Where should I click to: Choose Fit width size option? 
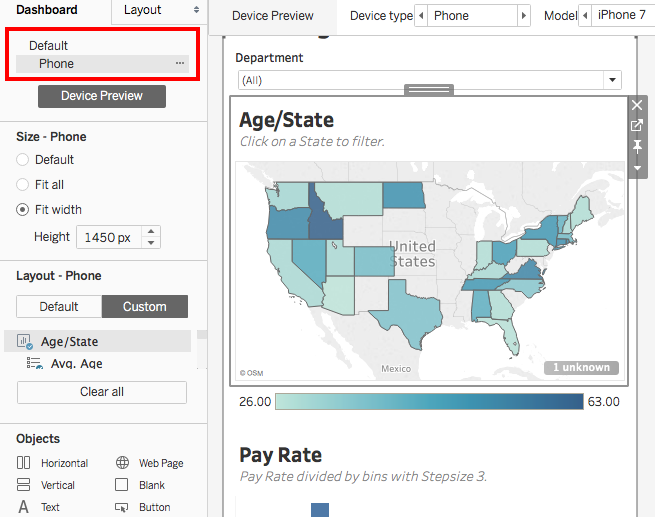tap(23, 210)
